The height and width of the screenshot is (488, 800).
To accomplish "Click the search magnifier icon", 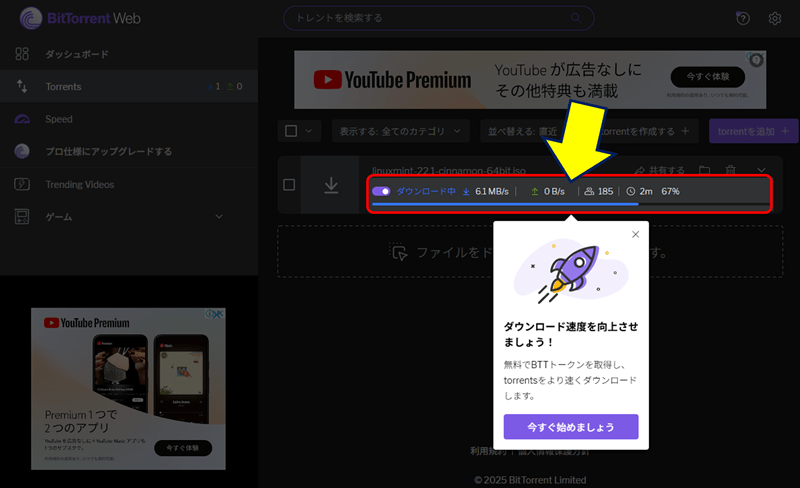I will click(576, 18).
